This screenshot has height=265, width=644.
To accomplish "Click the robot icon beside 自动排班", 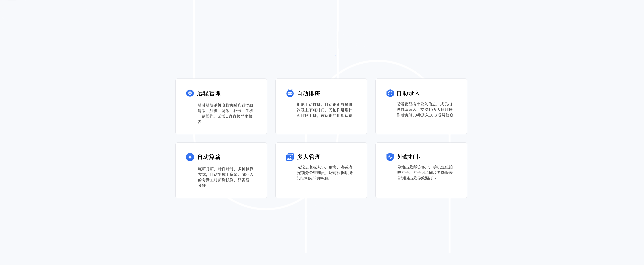I will [x=290, y=93].
